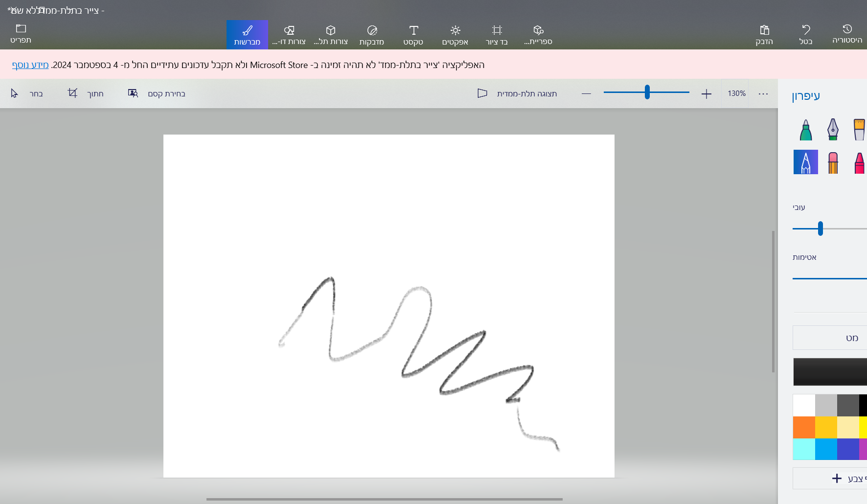The image size is (867, 504).
Task: Click the pencil scribble on the canvas
Action: click(x=419, y=364)
